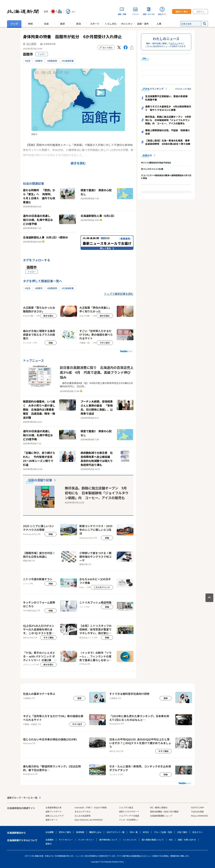Open オピニオン in navigation
The height and width of the screenshot is (868, 215).
[127, 24]
